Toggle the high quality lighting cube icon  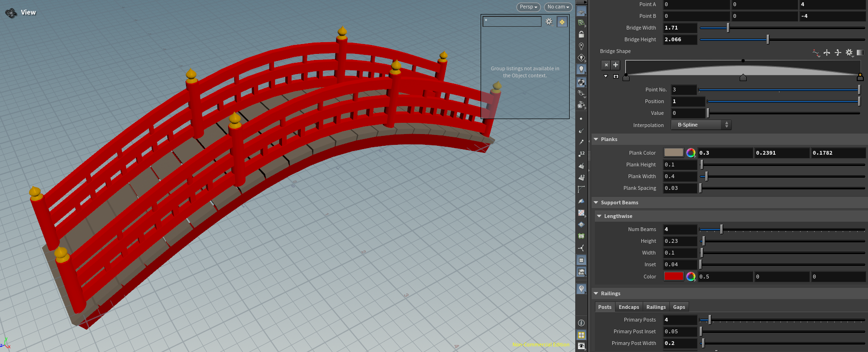(581, 82)
